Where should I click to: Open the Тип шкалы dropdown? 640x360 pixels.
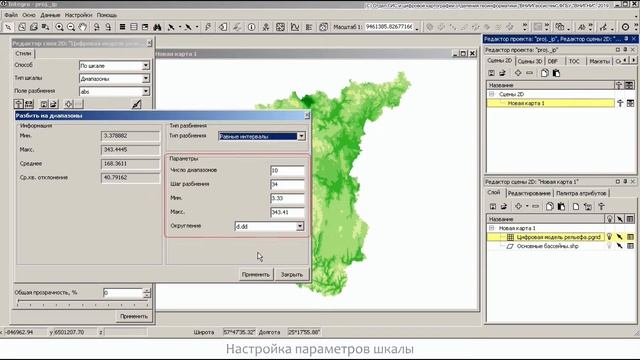146,78
